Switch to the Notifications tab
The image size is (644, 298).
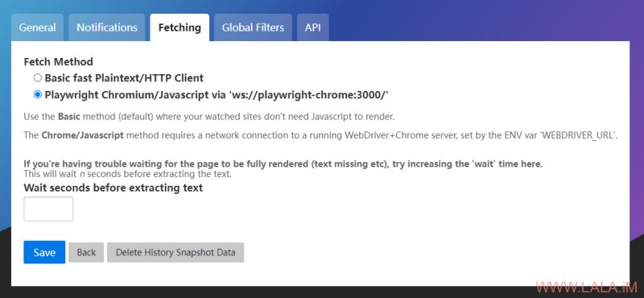pyautogui.click(x=107, y=27)
